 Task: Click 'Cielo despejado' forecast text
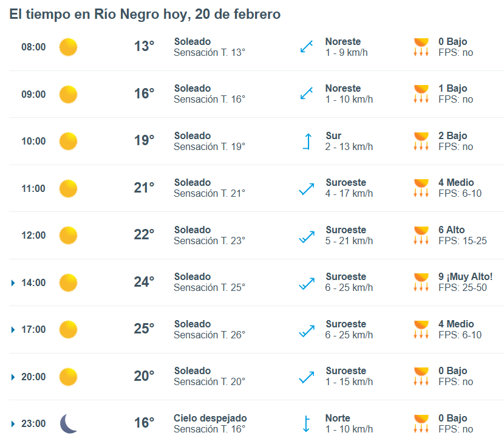click(x=210, y=418)
